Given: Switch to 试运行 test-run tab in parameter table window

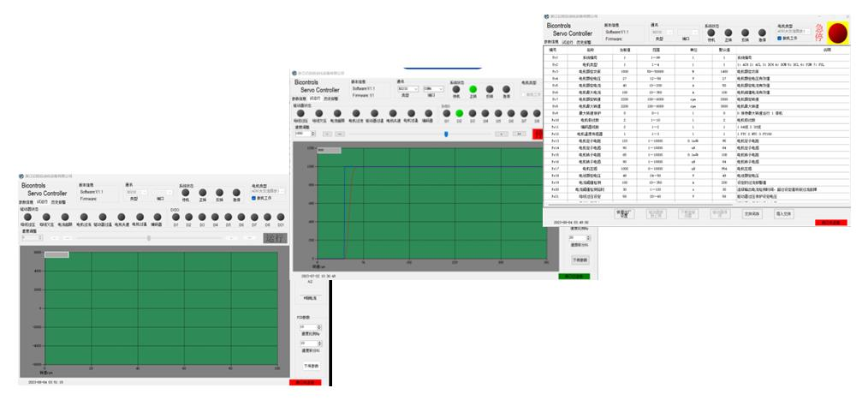Looking at the screenshot, I should tap(568, 42).
